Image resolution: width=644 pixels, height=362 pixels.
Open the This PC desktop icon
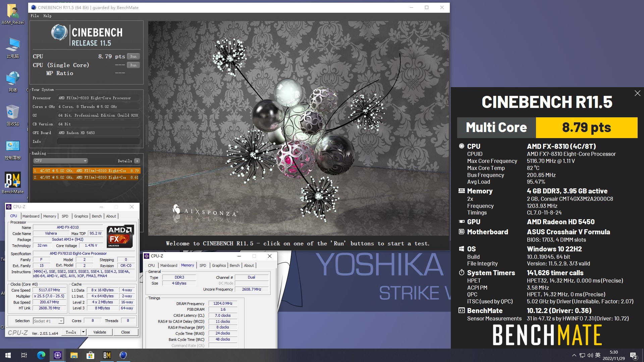click(13, 48)
